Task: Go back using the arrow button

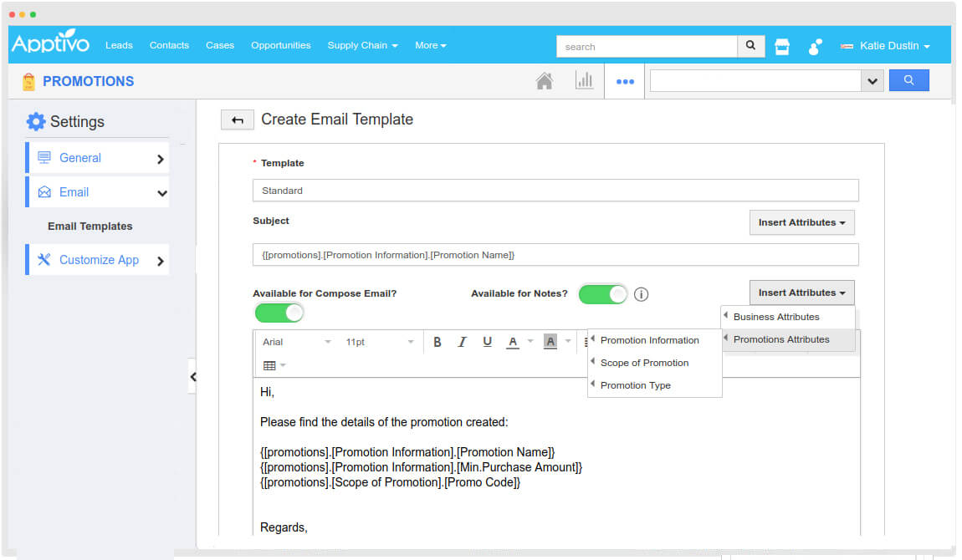Action: click(237, 120)
